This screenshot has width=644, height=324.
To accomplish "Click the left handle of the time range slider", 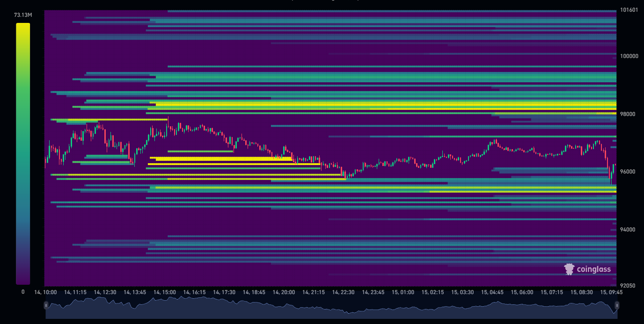I will tap(46, 305).
